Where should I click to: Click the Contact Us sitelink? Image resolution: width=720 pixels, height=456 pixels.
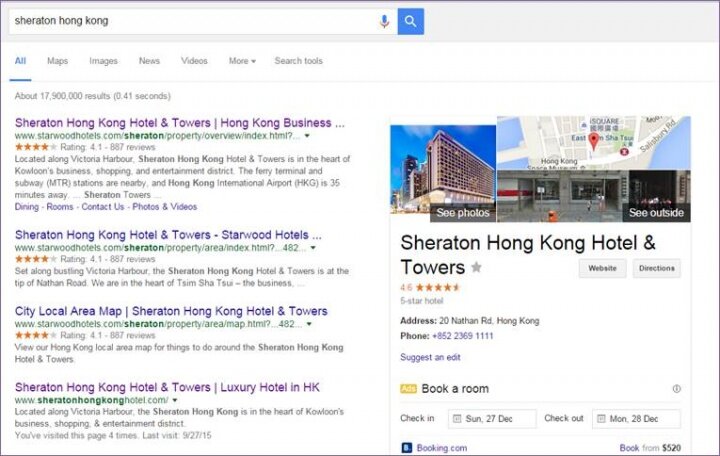pyautogui.click(x=103, y=207)
